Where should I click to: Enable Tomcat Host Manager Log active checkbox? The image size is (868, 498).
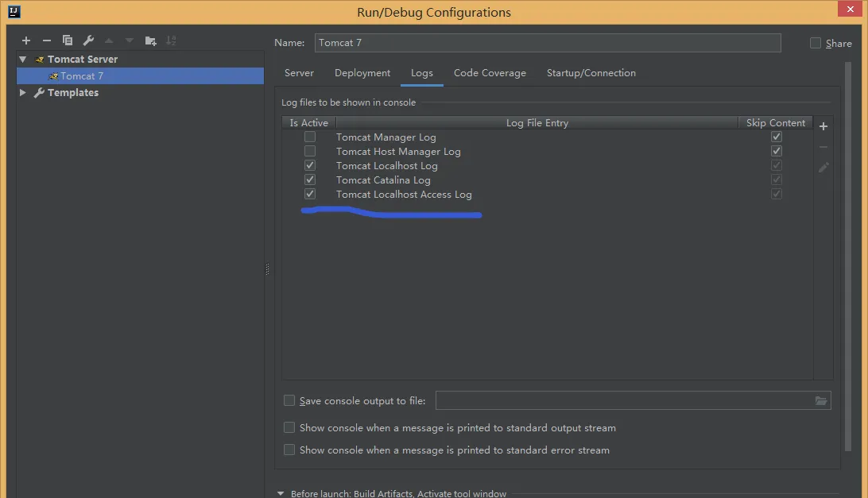(310, 151)
